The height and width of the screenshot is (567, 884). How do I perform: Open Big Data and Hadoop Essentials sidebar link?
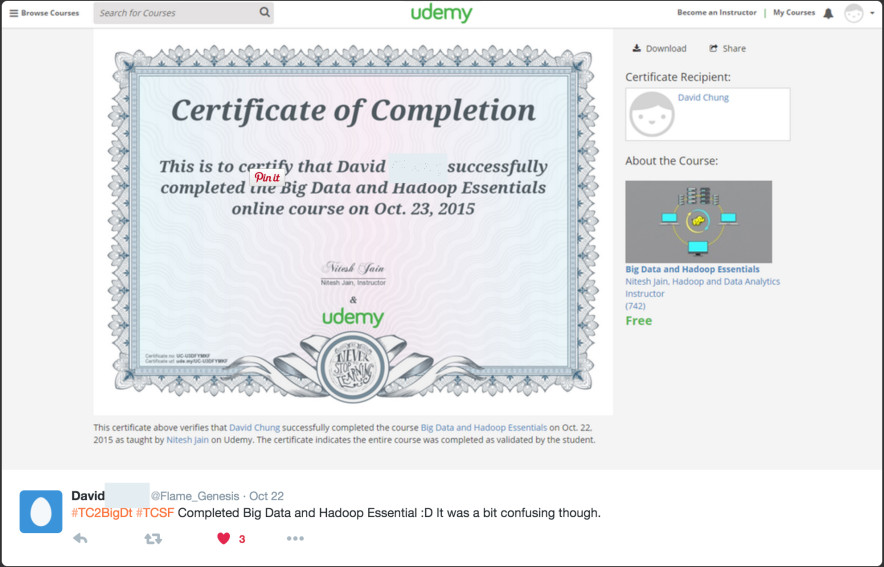(692, 269)
